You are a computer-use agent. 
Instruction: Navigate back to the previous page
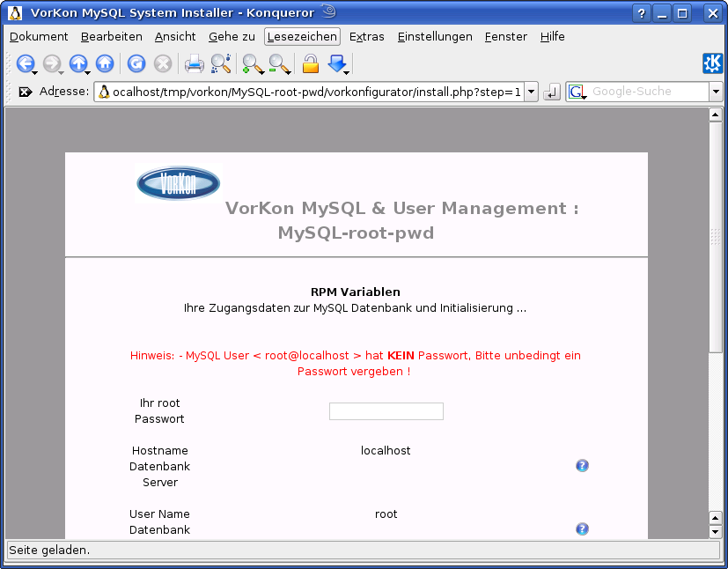(x=26, y=63)
